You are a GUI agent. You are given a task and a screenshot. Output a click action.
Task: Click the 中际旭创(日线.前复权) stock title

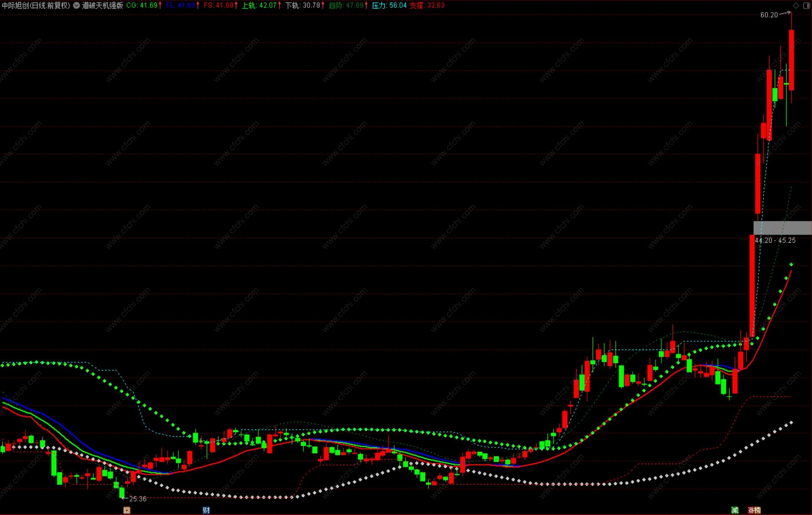[x=36, y=5]
